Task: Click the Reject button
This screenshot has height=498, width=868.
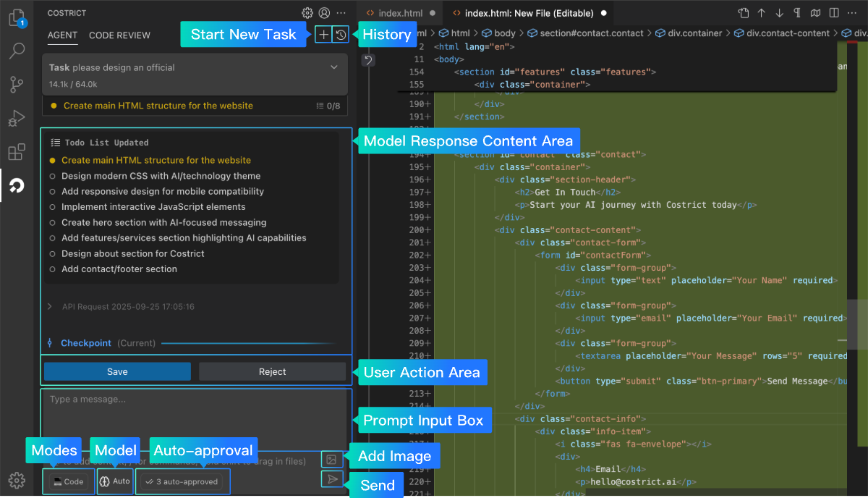Action: [x=272, y=371]
